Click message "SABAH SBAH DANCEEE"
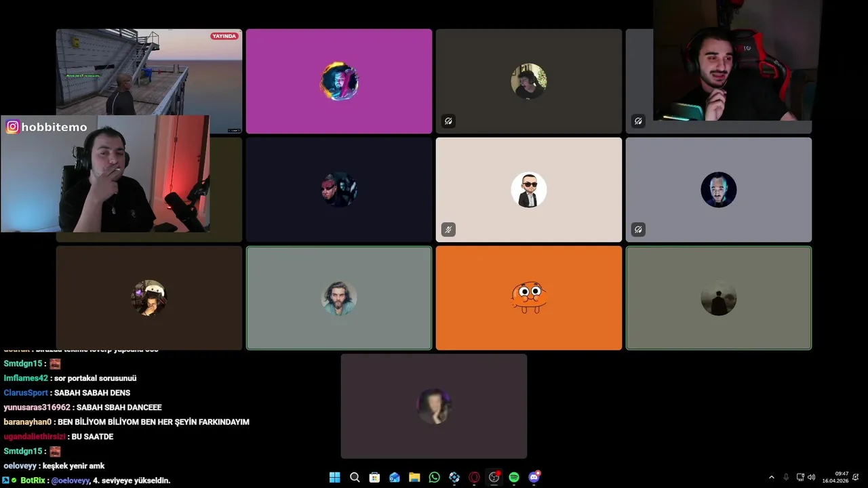 pos(119,407)
